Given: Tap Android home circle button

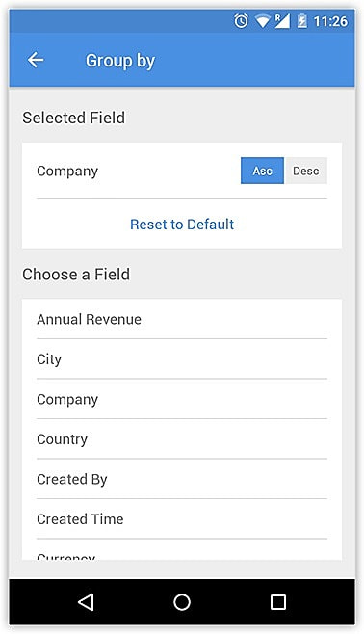Looking at the screenshot, I should point(182,602).
